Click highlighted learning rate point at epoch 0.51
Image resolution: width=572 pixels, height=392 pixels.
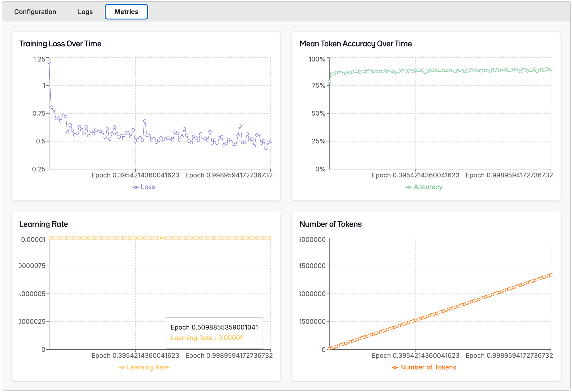click(x=161, y=238)
